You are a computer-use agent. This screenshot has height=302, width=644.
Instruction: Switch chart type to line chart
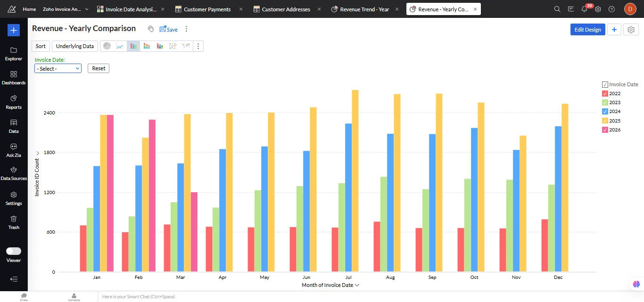120,46
